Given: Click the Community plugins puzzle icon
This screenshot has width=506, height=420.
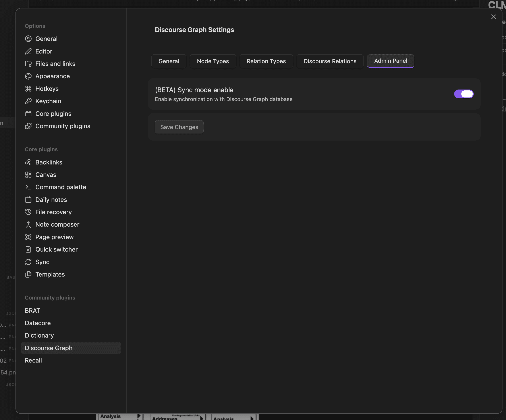Looking at the screenshot, I should 28,126.
